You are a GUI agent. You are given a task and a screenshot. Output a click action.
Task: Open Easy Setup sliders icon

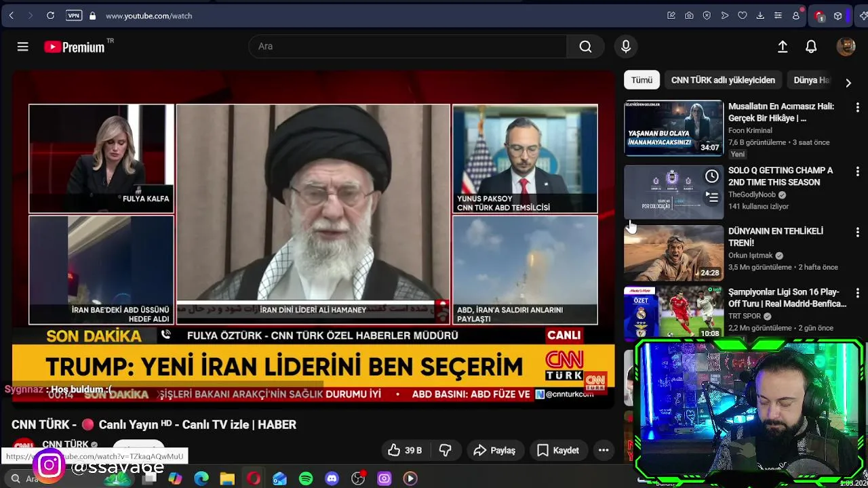tap(778, 16)
